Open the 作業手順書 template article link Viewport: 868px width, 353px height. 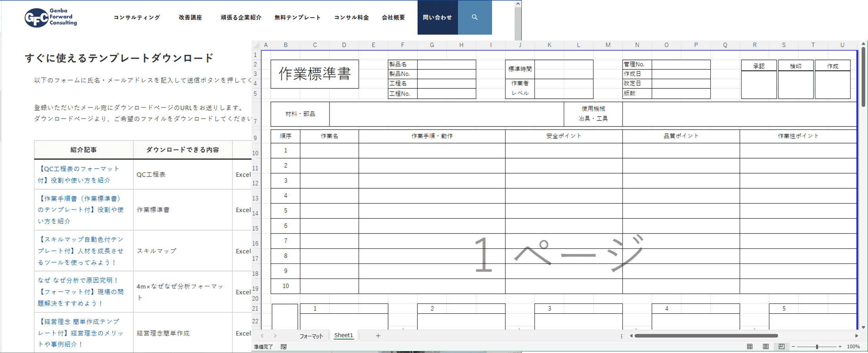coord(81,210)
